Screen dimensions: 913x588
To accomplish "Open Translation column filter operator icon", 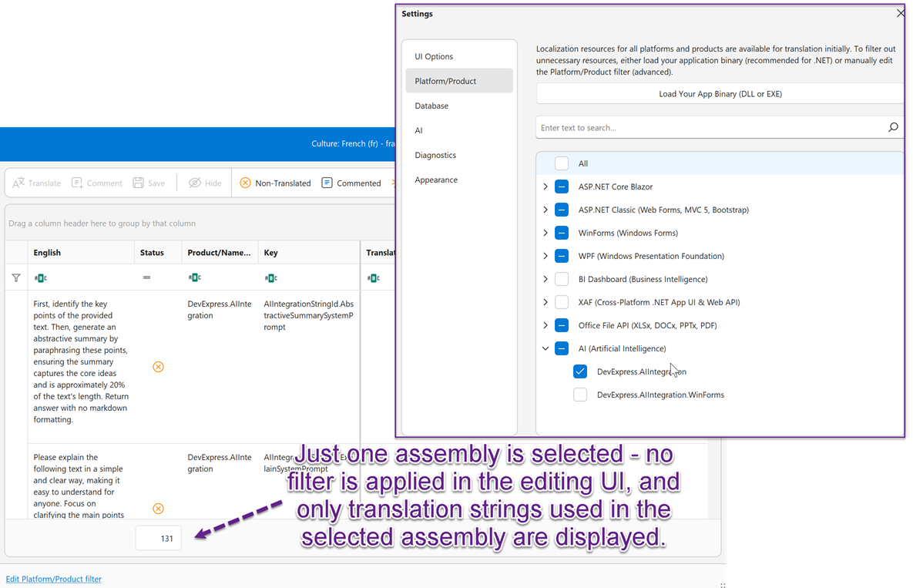I will tap(374, 277).
